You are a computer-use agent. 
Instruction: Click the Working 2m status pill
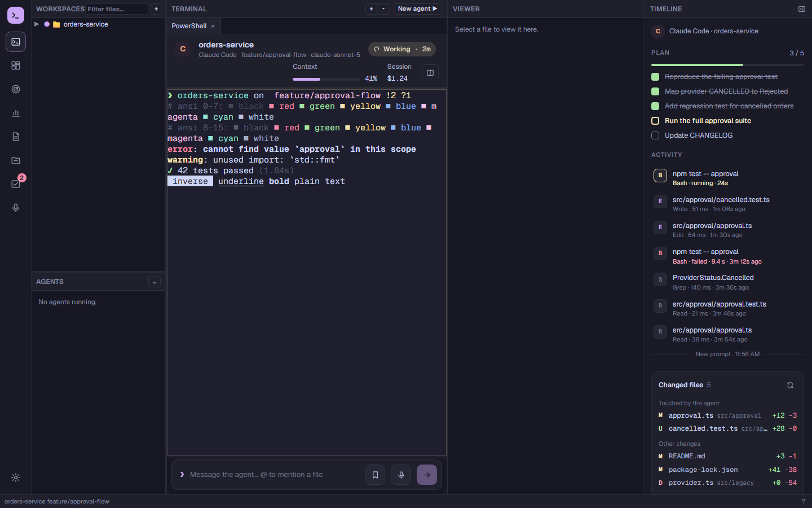(402, 49)
